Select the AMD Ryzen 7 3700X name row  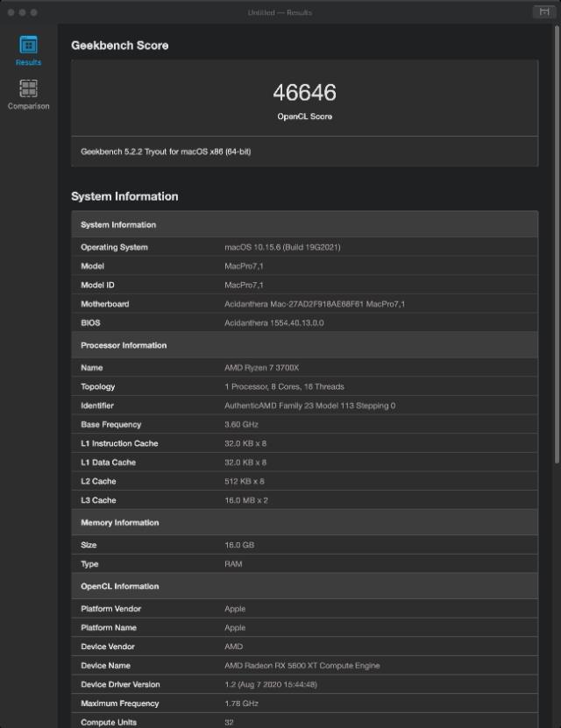(305, 367)
